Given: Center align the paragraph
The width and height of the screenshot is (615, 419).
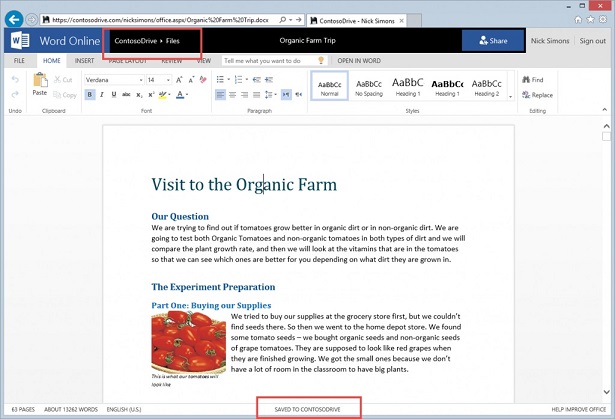Looking at the screenshot, I should 232,95.
